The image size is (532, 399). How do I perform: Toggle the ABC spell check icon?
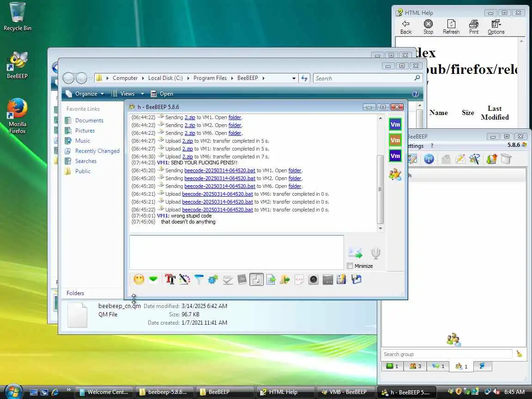click(x=228, y=279)
